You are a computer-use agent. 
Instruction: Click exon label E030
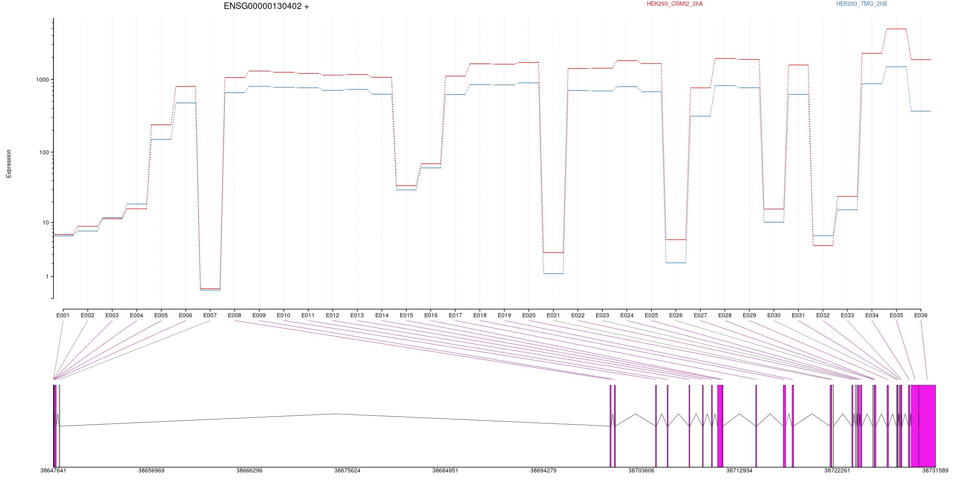click(774, 315)
